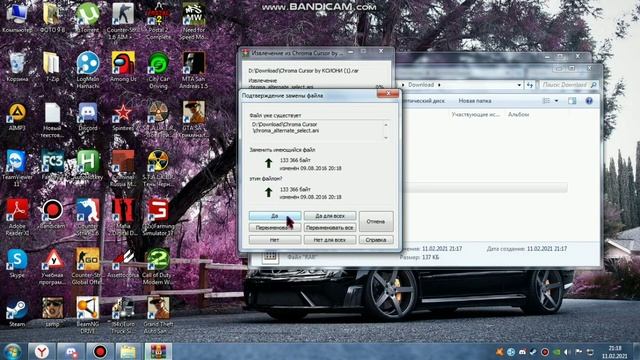This screenshot has width=640, height=360.
Task: Launch LogMeIn Hamachi shortcut
Action: click(x=88, y=70)
